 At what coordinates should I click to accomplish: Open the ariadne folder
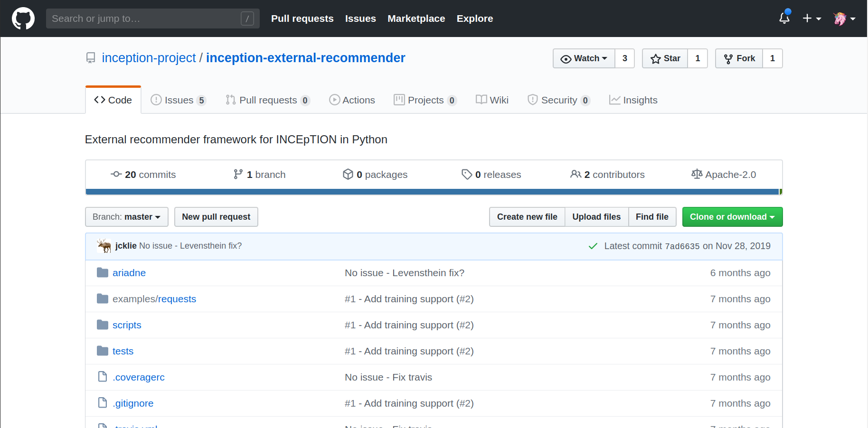(129, 273)
